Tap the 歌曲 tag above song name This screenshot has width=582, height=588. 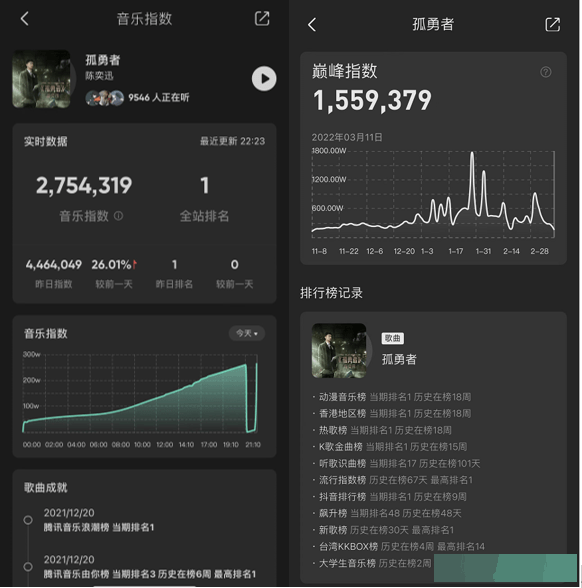pyautogui.click(x=393, y=338)
